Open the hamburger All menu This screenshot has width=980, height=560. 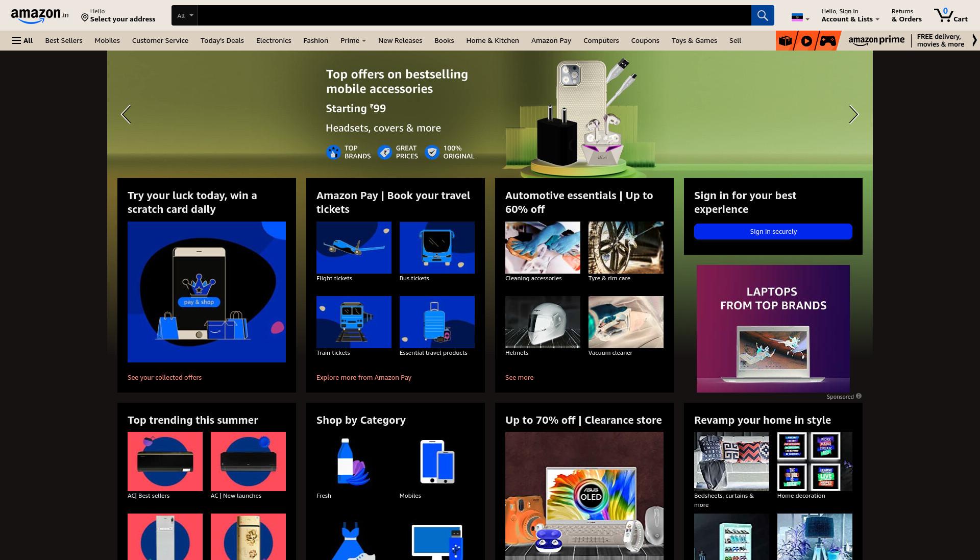(22, 40)
